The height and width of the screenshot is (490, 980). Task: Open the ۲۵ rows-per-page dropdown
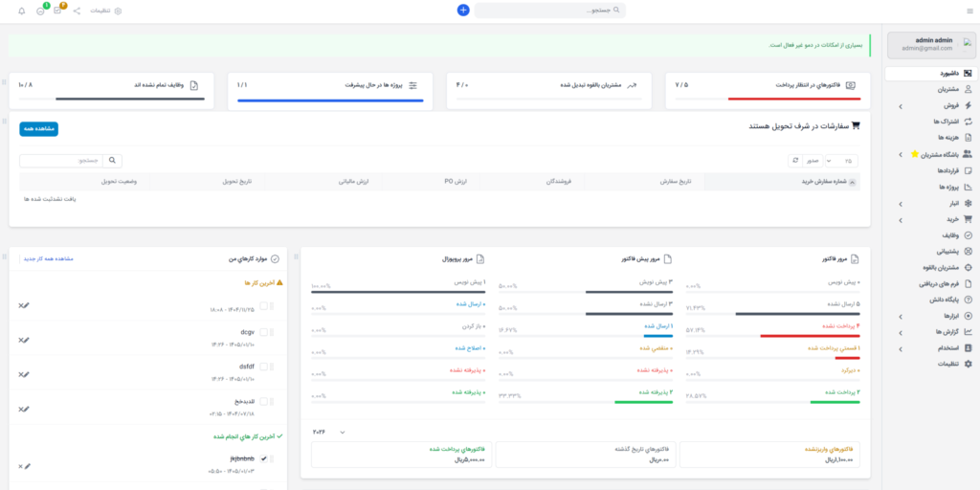tap(841, 161)
